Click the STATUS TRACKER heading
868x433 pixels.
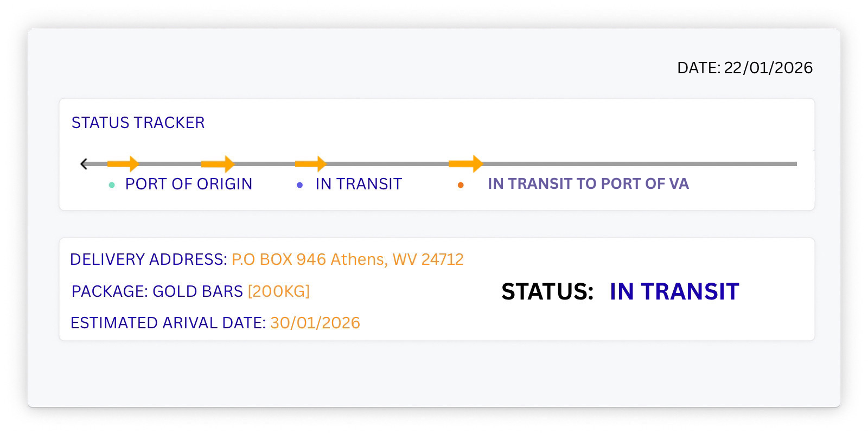point(138,123)
